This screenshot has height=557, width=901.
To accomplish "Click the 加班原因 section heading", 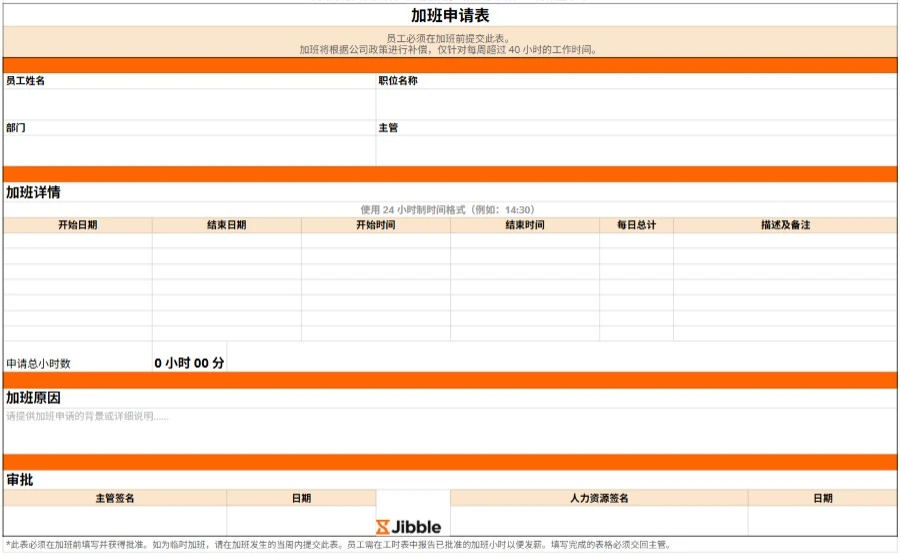I will click(33, 397).
